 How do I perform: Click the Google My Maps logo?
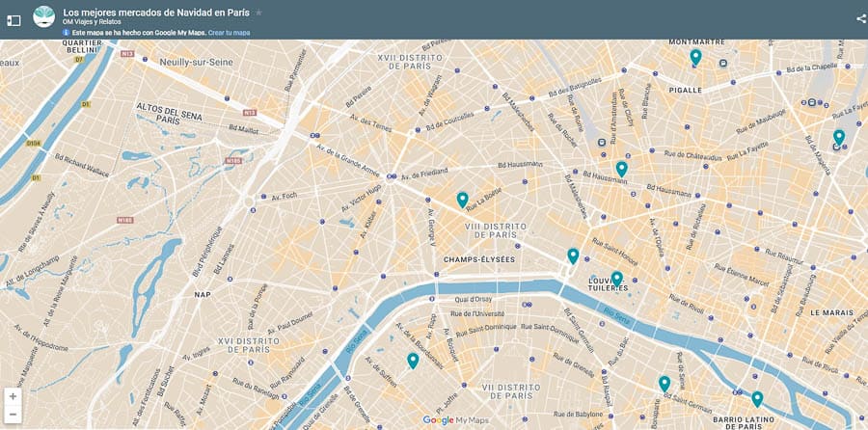[455, 420]
